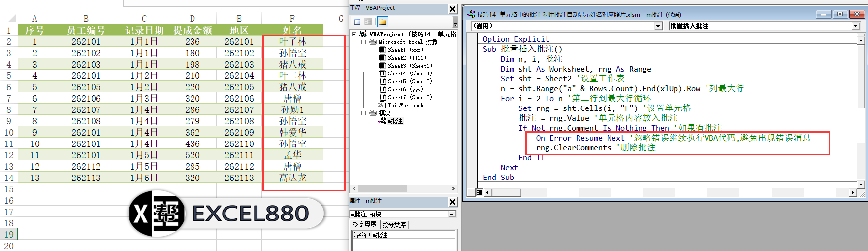Click the 'On Error Resume Next' code line
This screenshot has height=251, width=868.
673,138
